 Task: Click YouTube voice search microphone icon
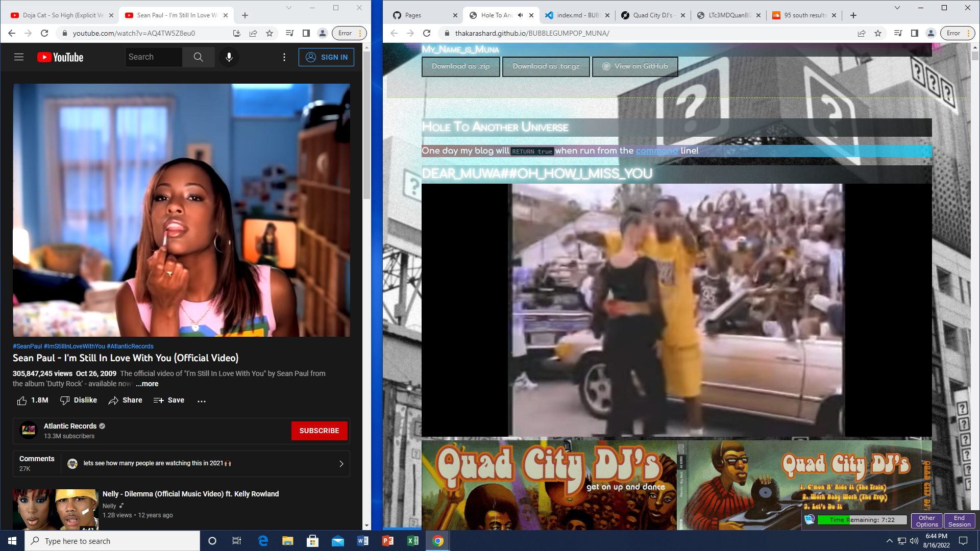pos(229,57)
